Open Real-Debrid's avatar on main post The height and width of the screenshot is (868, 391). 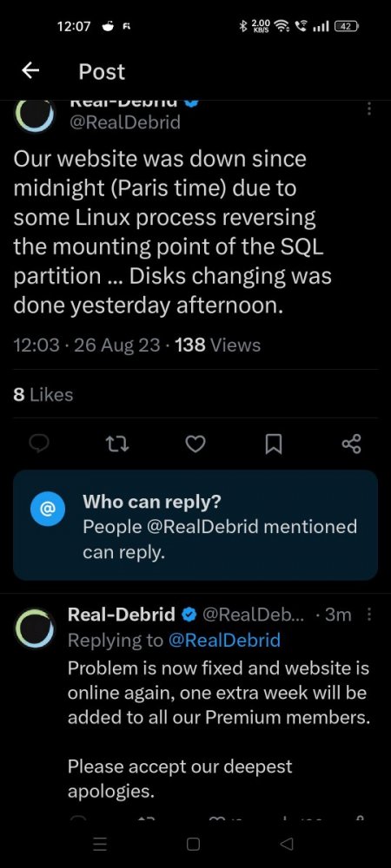point(35,114)
